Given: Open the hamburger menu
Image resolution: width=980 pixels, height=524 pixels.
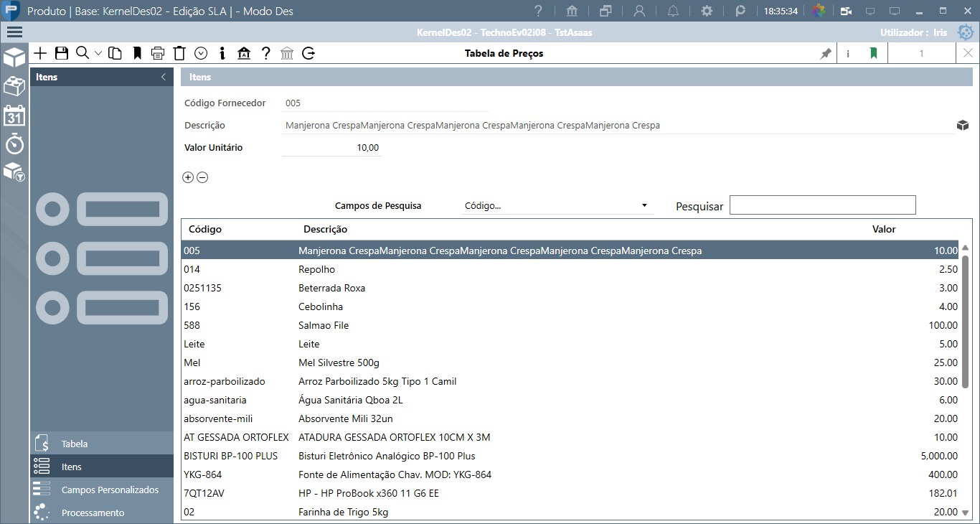Looking at the screenshot, I should coord(14,32).
